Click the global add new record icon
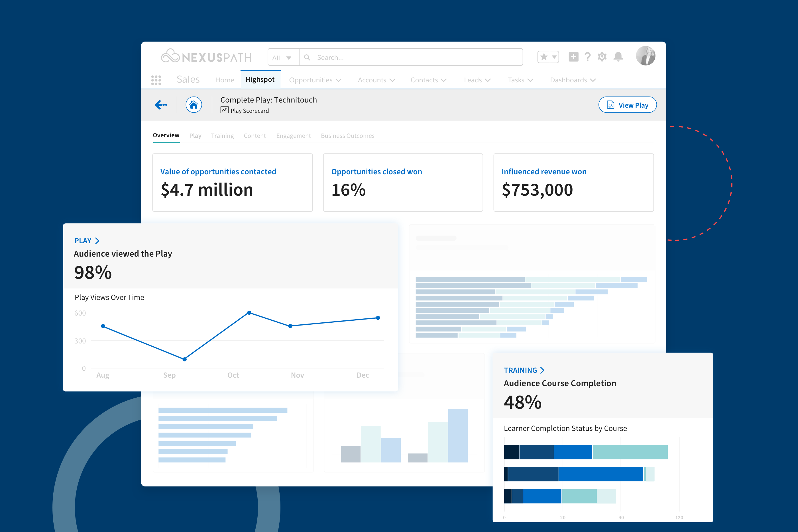The image size is (798, 532). click(x=573, y=57)
